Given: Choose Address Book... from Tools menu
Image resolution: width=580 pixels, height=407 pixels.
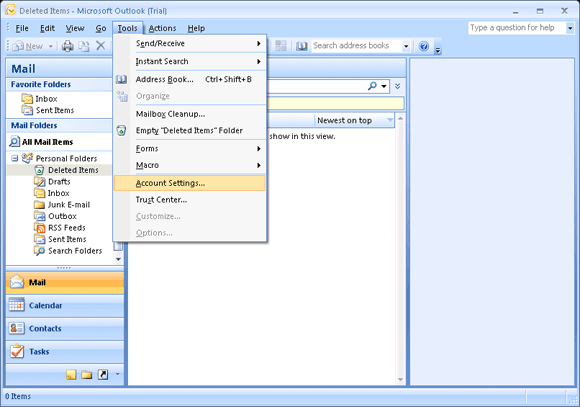Looking at the screenshot, I should point(190,79).
